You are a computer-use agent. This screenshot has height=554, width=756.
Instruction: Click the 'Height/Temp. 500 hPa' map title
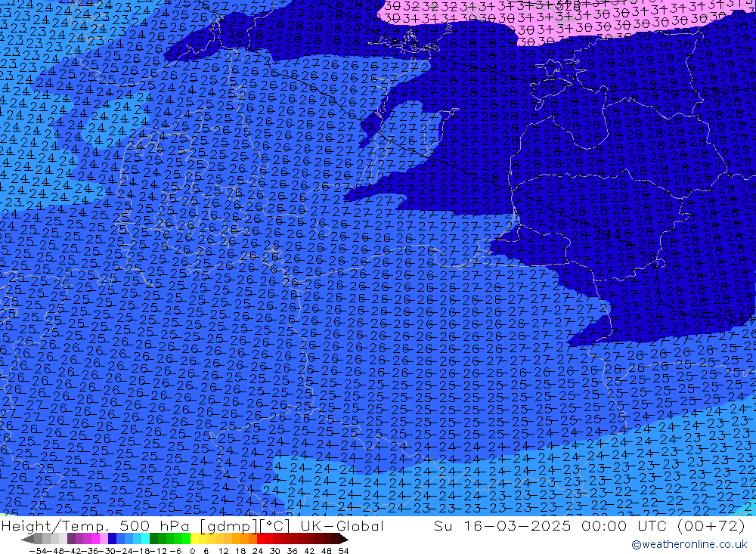(x=95, y=525)
